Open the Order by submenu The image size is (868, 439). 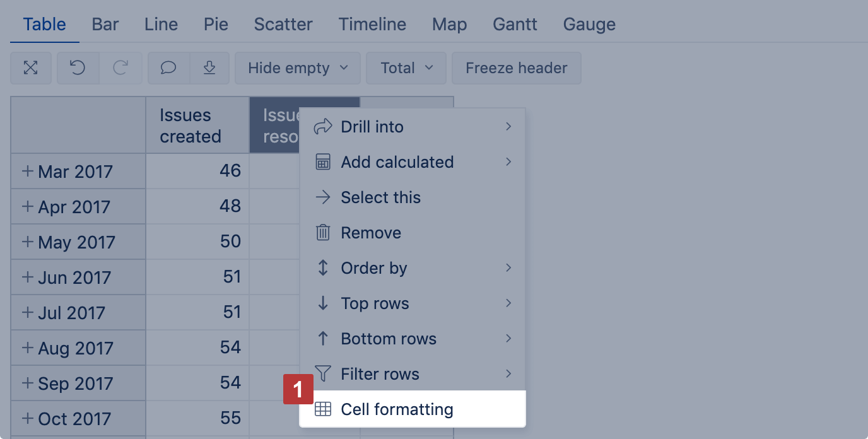pyautogui.click(x=373, y=268)
